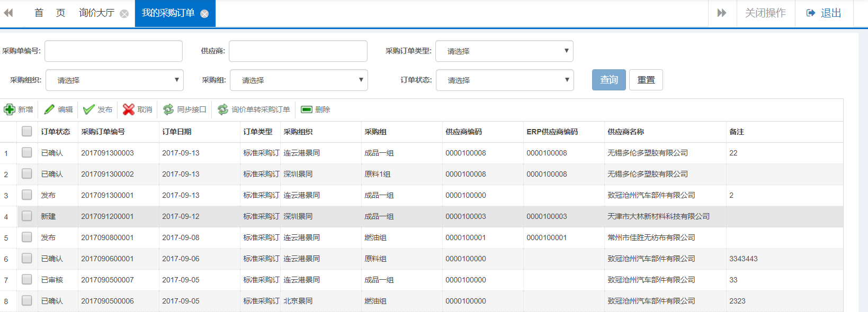
Task: Click the 供应商编码 column header
Action: click(x=464, y=132)
